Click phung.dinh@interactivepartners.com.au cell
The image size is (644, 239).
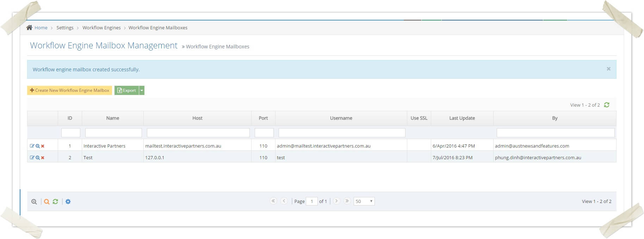pyautogui.click(x=555, y=157)
